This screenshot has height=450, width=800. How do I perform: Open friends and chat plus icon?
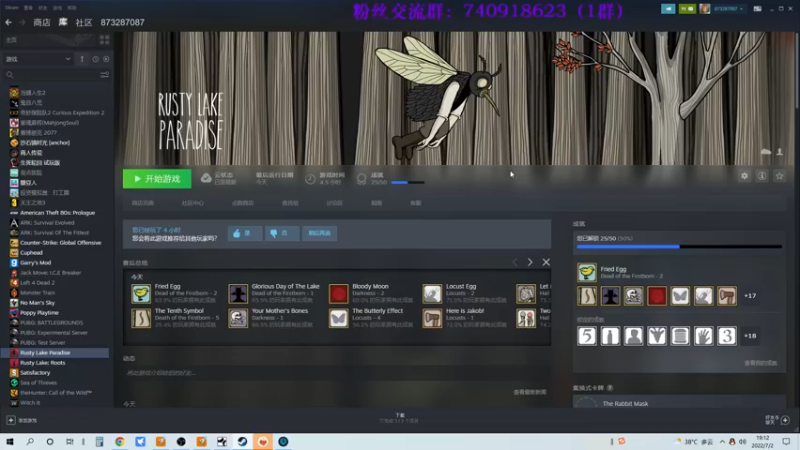coord(785,420)
